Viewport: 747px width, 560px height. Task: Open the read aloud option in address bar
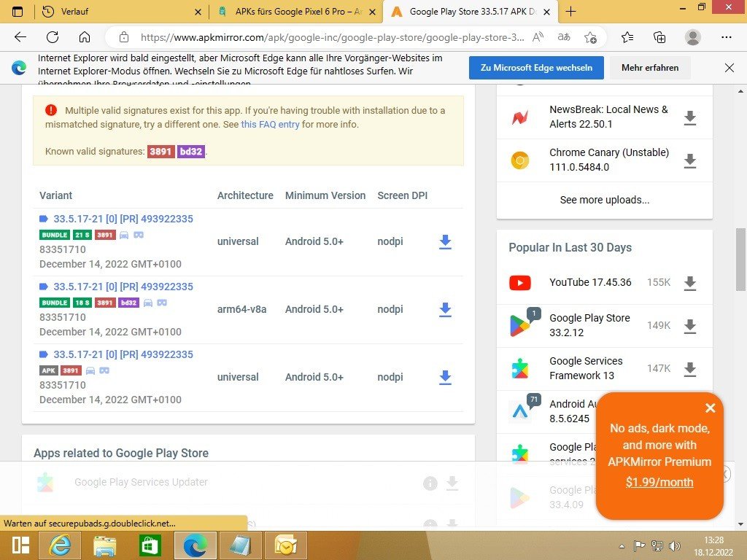pyautogui.click(x=538, y=37)
